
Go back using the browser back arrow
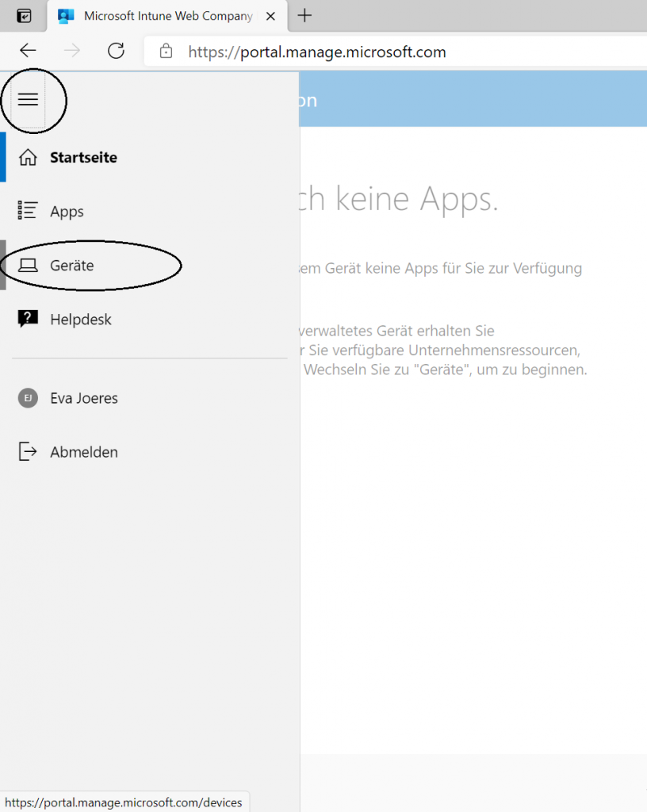(28, 52)
